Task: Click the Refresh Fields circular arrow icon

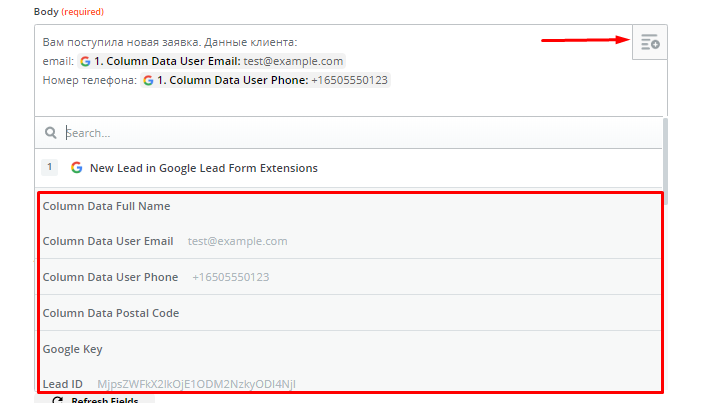Action: (58, 399)
